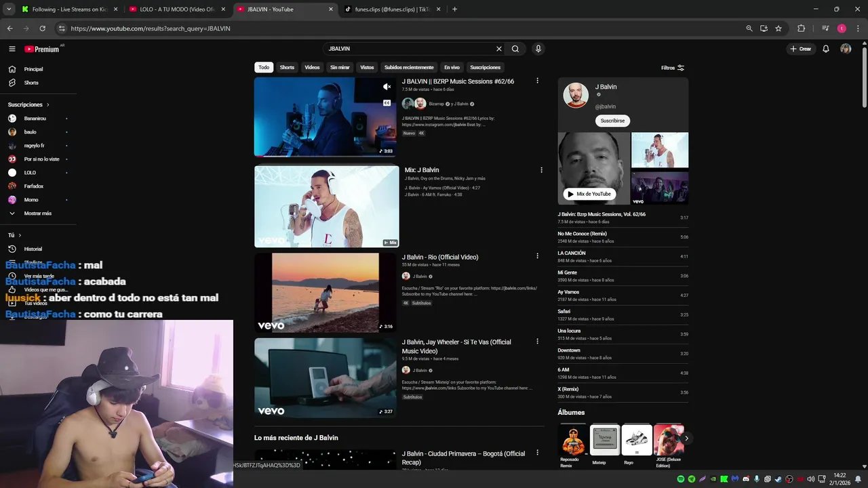Open options for Ciudad Primavera video
Image resolution: width=868 pixels, height=488 pixels.
pyautogui.click(x=537, y=453)
